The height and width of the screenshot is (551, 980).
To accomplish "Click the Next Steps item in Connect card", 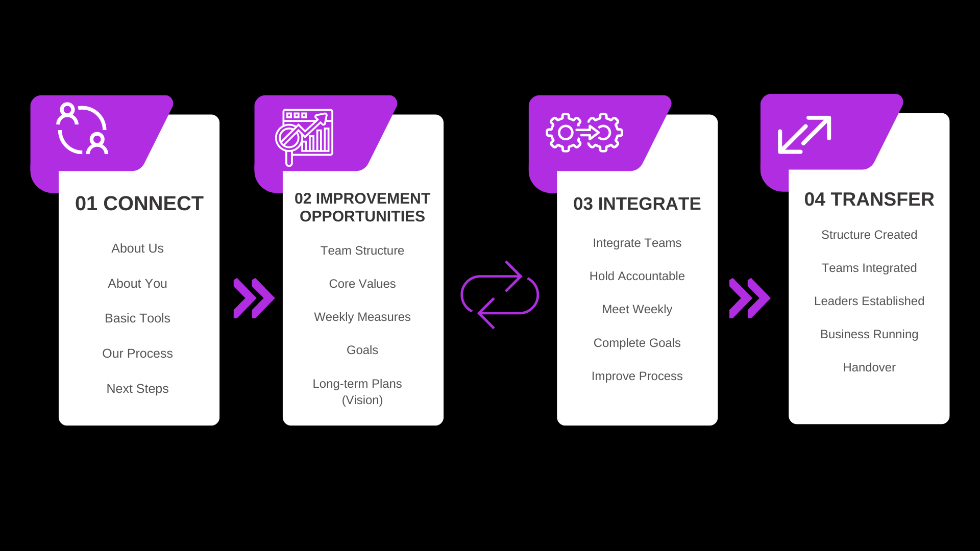I will (137, 389).
